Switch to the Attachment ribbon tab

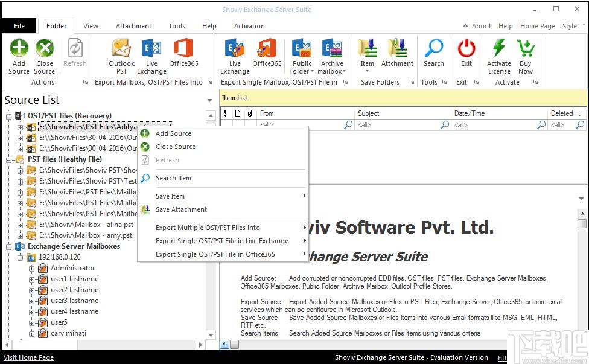pyautogui.click(x=133, y=26)
